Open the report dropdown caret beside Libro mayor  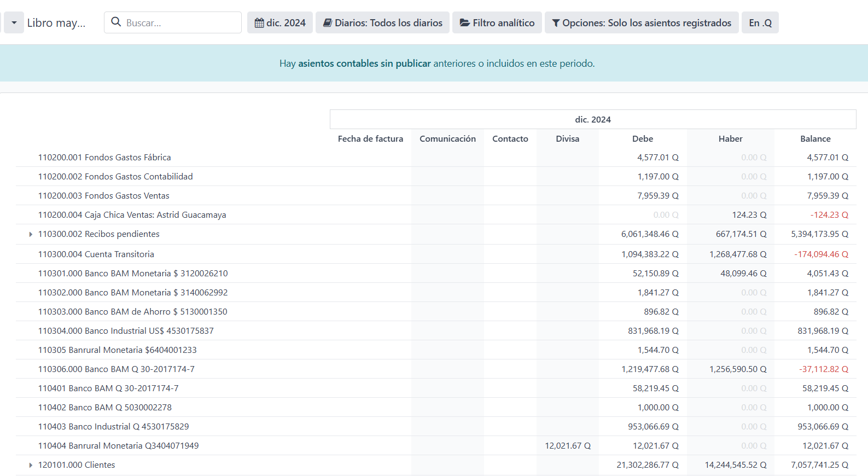(x=14, y=23)
